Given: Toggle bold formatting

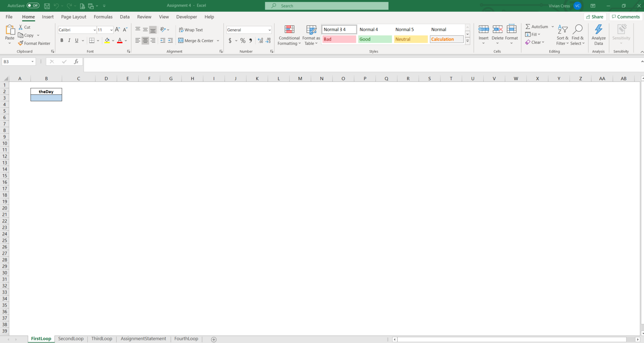Looking at the screenshot, I should pyautogui.click(x=62, y=40).
